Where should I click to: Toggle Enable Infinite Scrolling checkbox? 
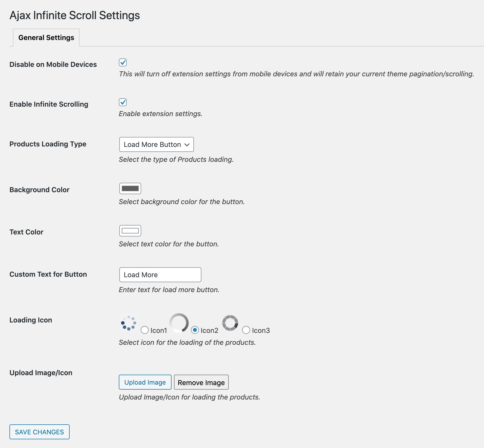point(123,102)
